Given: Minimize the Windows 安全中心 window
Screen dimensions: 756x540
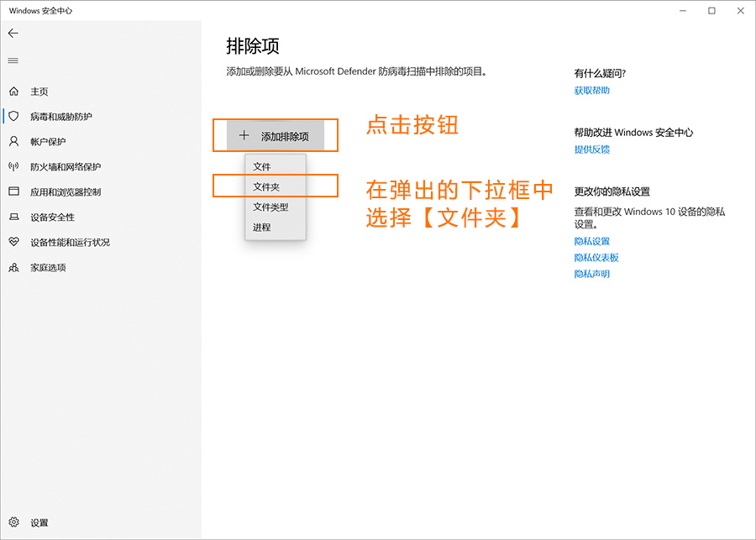Looking at the screenshot, I should (683, 11).
